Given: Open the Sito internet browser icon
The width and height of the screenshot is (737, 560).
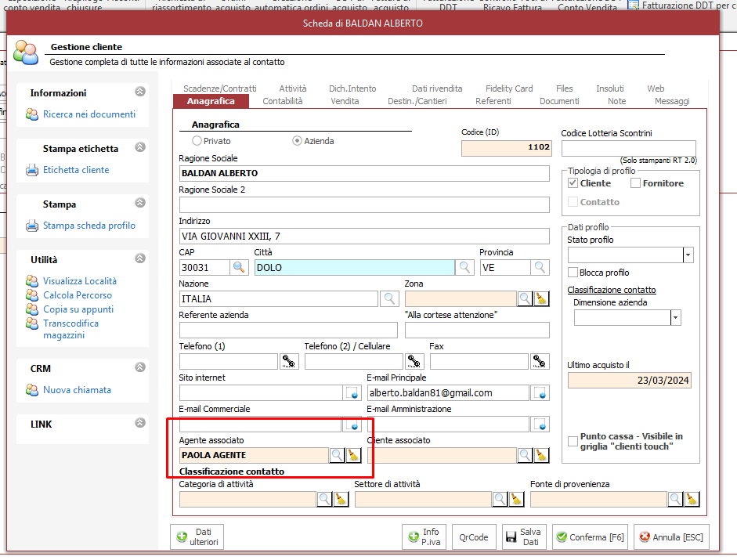Looking at the screenshot, I should [x=352, y=392].
